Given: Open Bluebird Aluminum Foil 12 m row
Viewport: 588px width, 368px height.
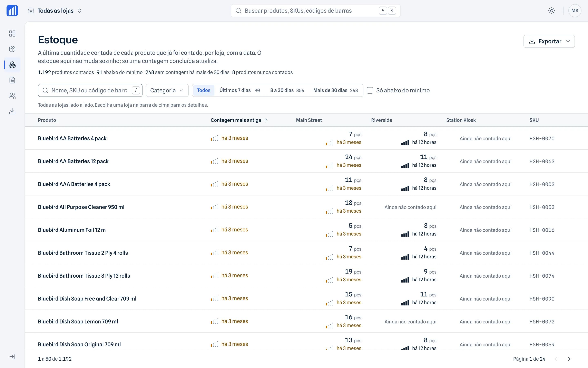Looking at the screenshot, I should pyautogui.click(x=306, y=230).
